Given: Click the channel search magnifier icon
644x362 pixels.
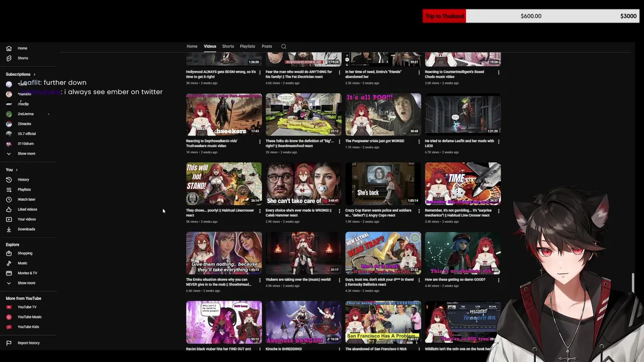Looking at the screenshot, I should (284, 46).
